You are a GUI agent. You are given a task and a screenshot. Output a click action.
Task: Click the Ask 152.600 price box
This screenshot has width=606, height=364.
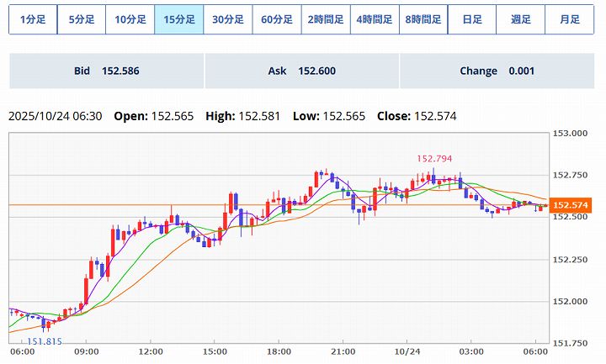[x=301, y=71]
